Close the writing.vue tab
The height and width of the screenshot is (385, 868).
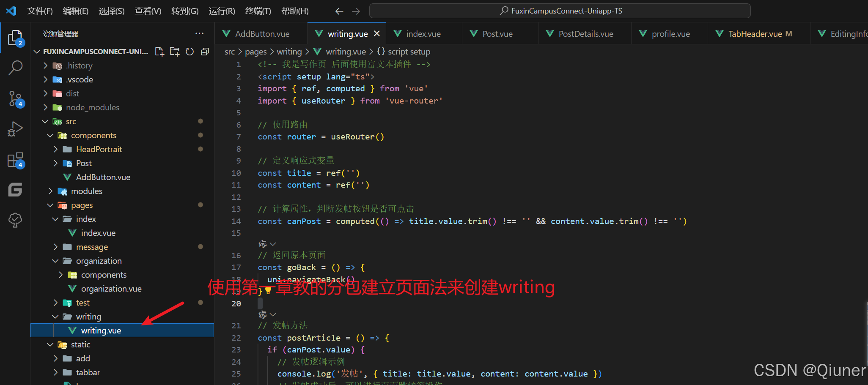click(376, 33)
